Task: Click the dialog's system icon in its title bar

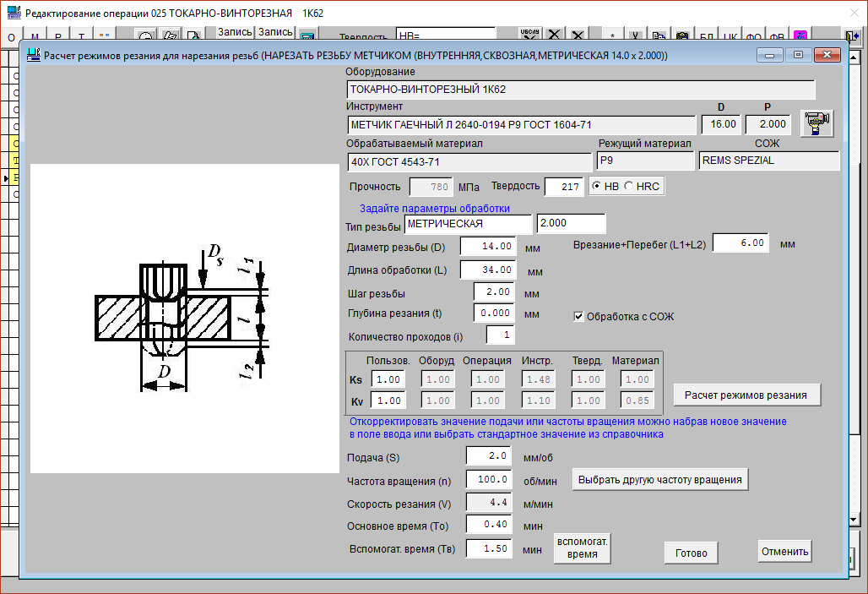Action: tap(33, 55)
